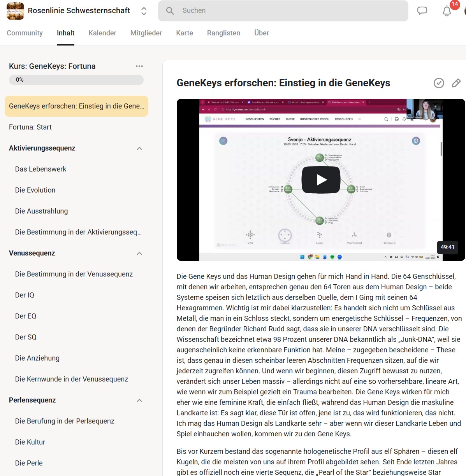Click the Venussequenz section heading
Image resolution: width=466 pixels, height=476 pixels.
pyautogui.click(x=32, y=253)
